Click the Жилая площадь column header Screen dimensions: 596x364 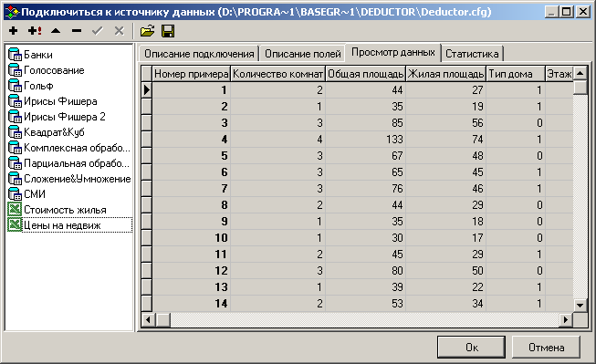[445, 74]
